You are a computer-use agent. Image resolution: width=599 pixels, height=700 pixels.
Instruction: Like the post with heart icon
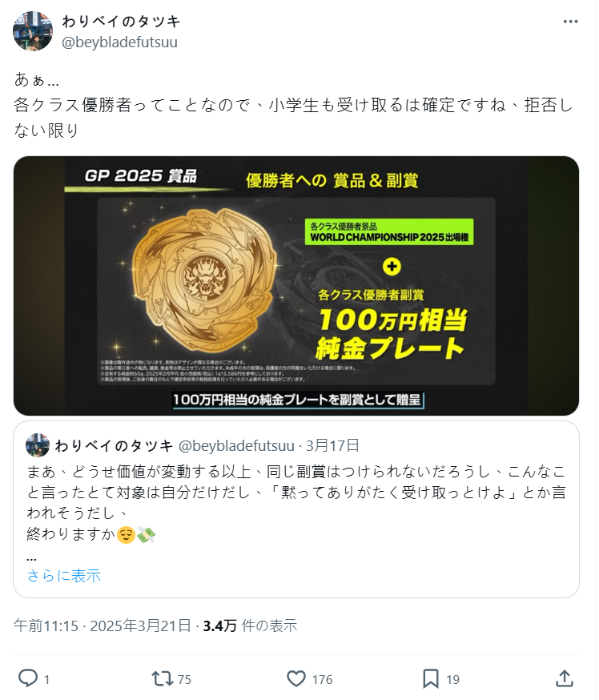click(296, 678)
